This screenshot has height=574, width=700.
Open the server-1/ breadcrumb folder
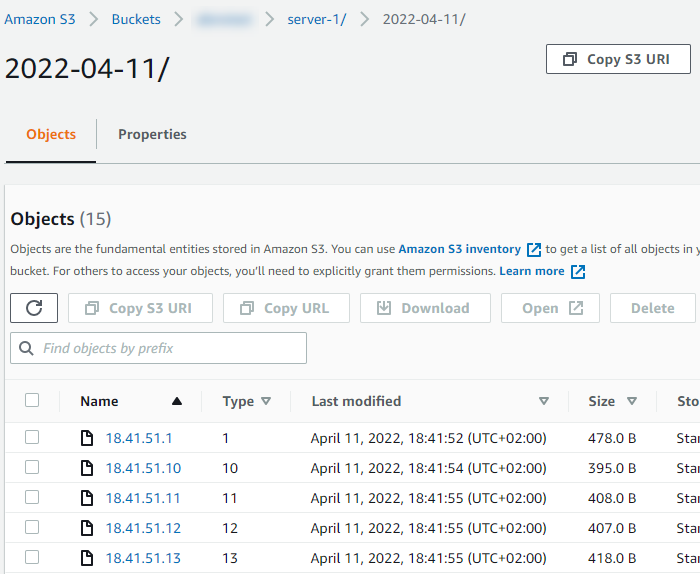(x=316, y=19)
